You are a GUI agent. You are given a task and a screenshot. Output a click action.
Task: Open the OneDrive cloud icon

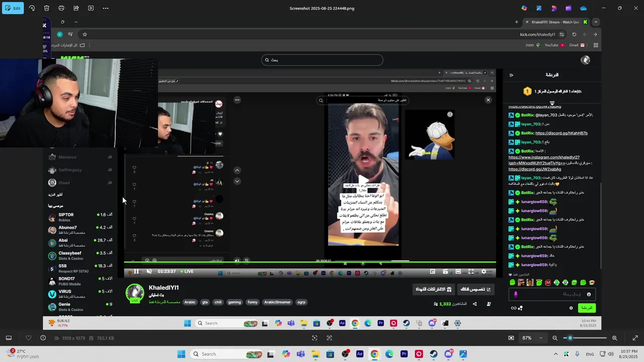[583, 8]
